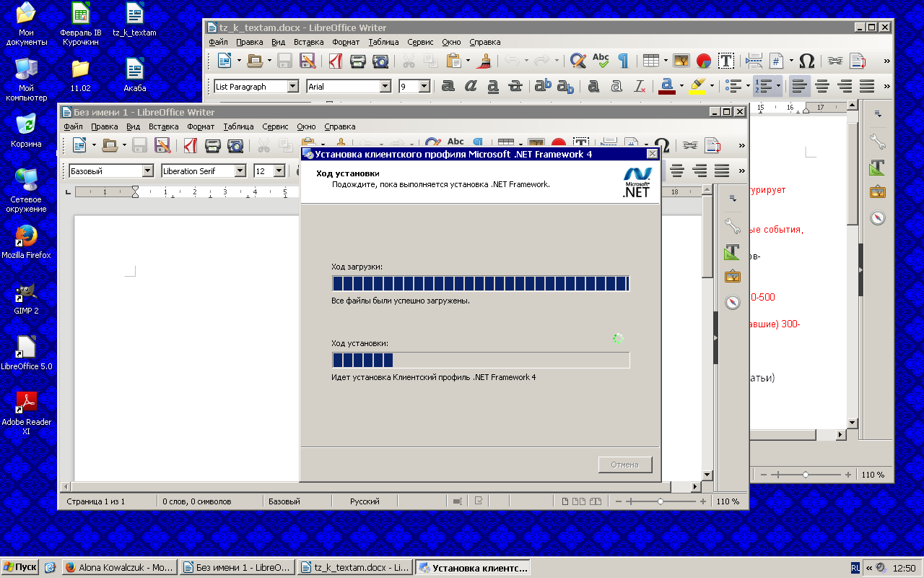Open Gallery icon in tz_k_textam window sidebar
The height and width of the screenshot is (578, 924).
878,192
